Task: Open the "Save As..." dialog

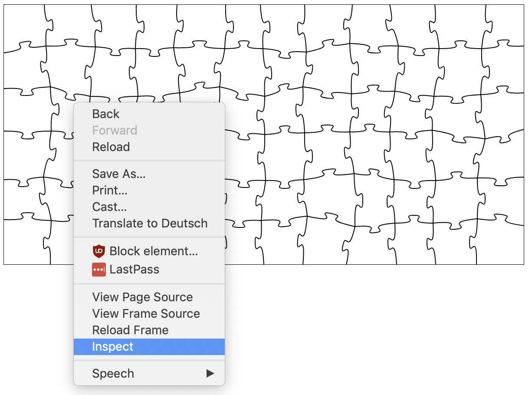Action: point(119,174)
